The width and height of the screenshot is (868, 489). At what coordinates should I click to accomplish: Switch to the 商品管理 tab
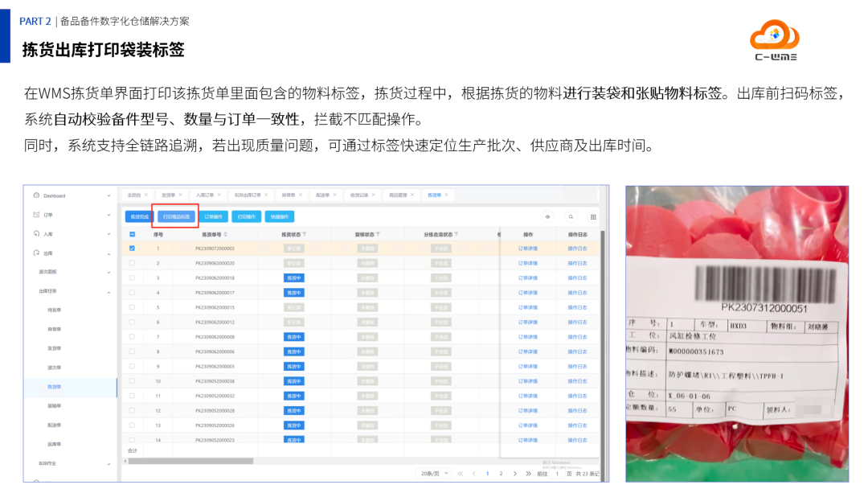(399, 194)
